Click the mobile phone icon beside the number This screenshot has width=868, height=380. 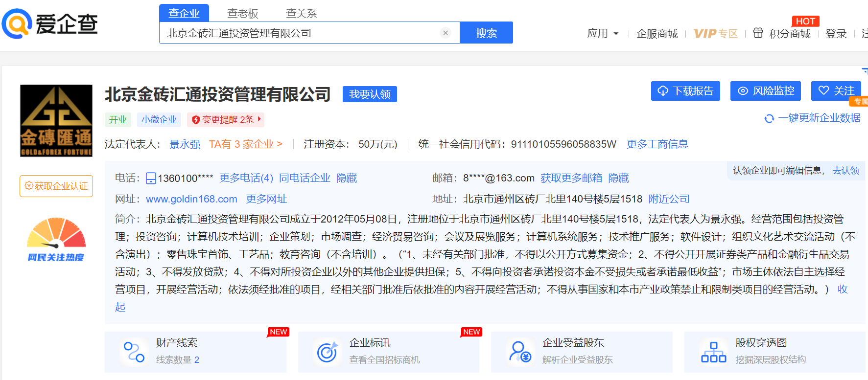[x=151, y=178]
